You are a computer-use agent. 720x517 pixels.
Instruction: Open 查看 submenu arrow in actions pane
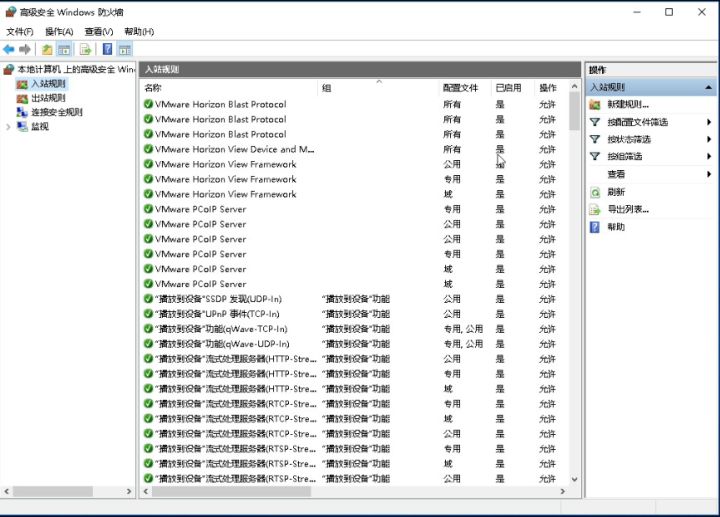(x=709, y=174)
